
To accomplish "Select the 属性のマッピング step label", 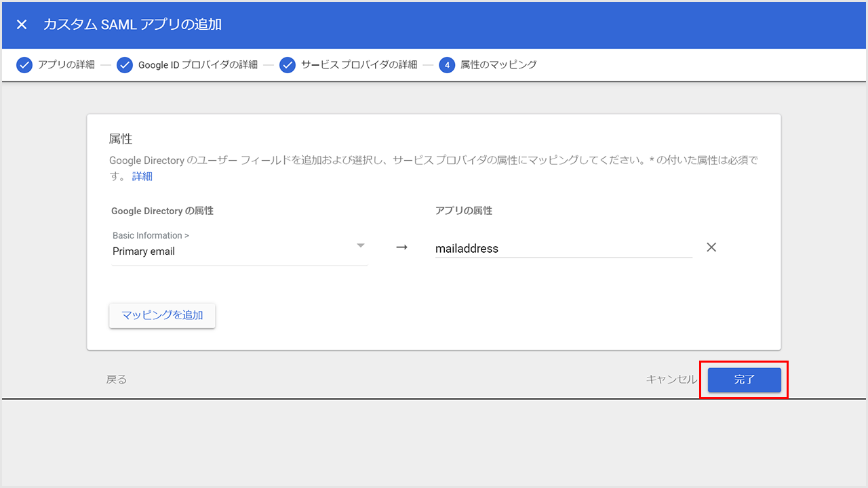I will pyautogui.click(x=498, y=65).
